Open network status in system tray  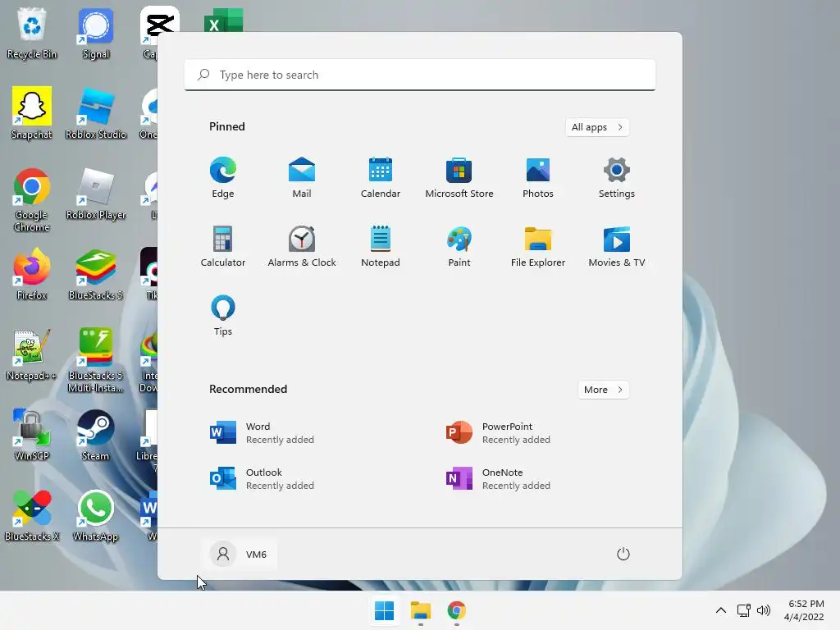(x=743, y=610)
